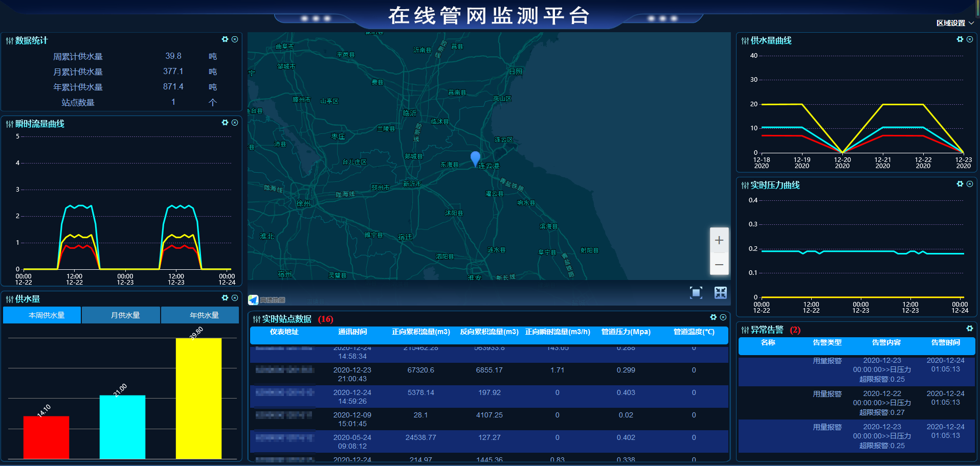Open settings gear on 供水量曲线 panel
The height and width of the screenshot is (466, 980).
[960, 39]
